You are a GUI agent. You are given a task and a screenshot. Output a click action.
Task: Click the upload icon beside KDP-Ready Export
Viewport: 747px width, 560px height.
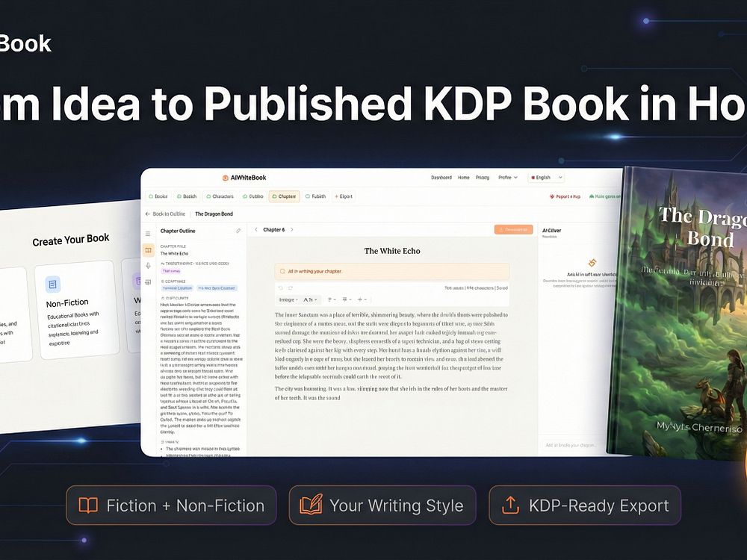coord(510,505)
